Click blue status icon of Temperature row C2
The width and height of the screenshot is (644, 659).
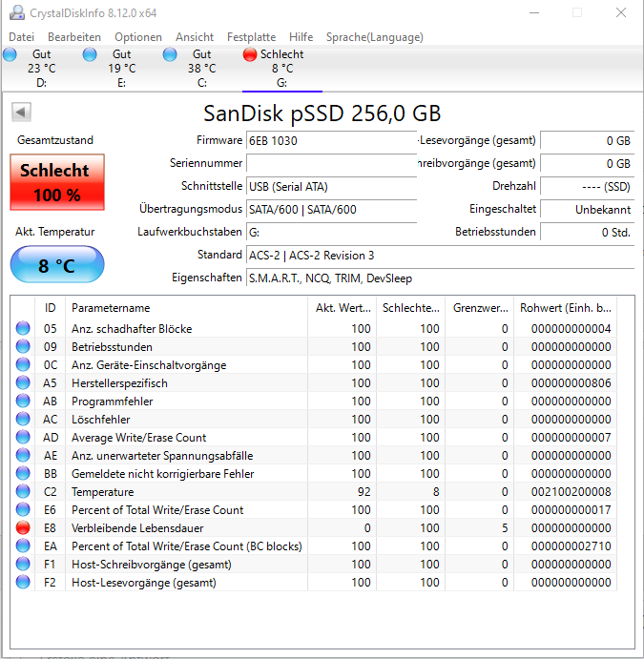[23, 491]
